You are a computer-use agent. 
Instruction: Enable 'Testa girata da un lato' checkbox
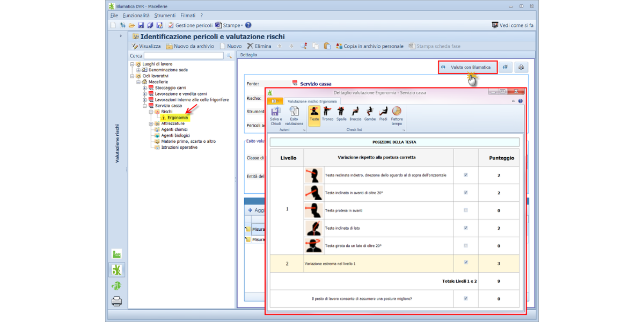point(465,246)
